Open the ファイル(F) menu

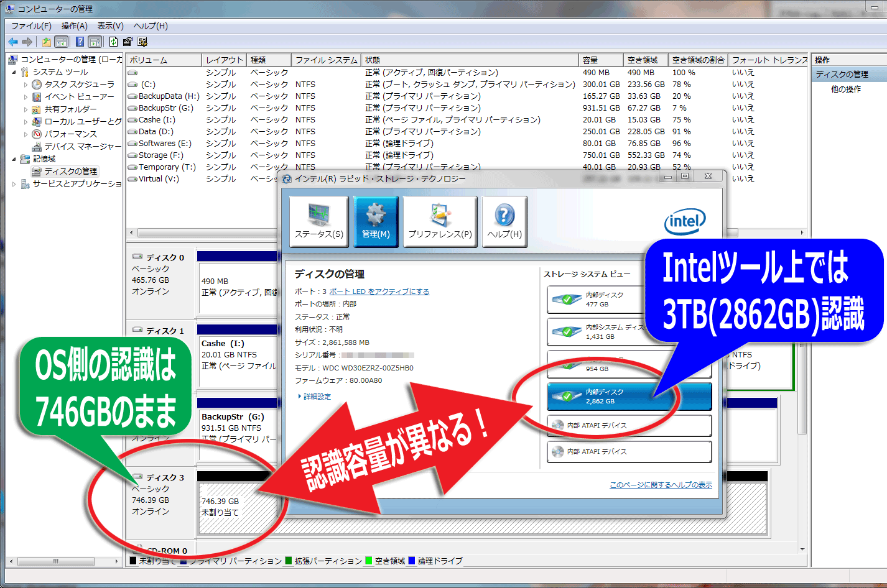click(31, 26)
